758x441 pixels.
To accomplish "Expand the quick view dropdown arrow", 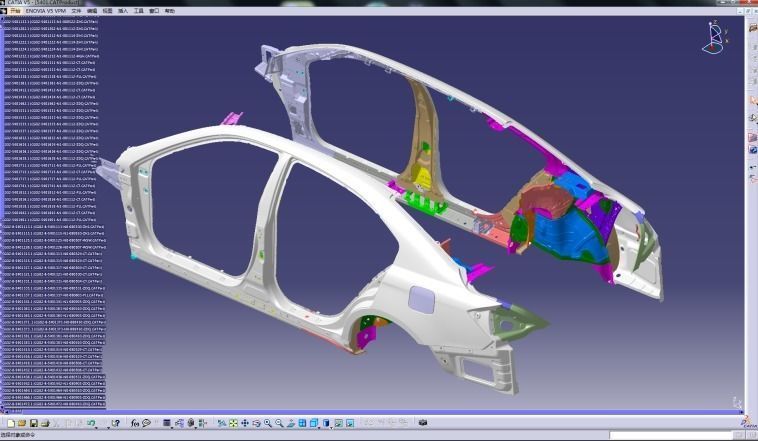I will (319, 427).
